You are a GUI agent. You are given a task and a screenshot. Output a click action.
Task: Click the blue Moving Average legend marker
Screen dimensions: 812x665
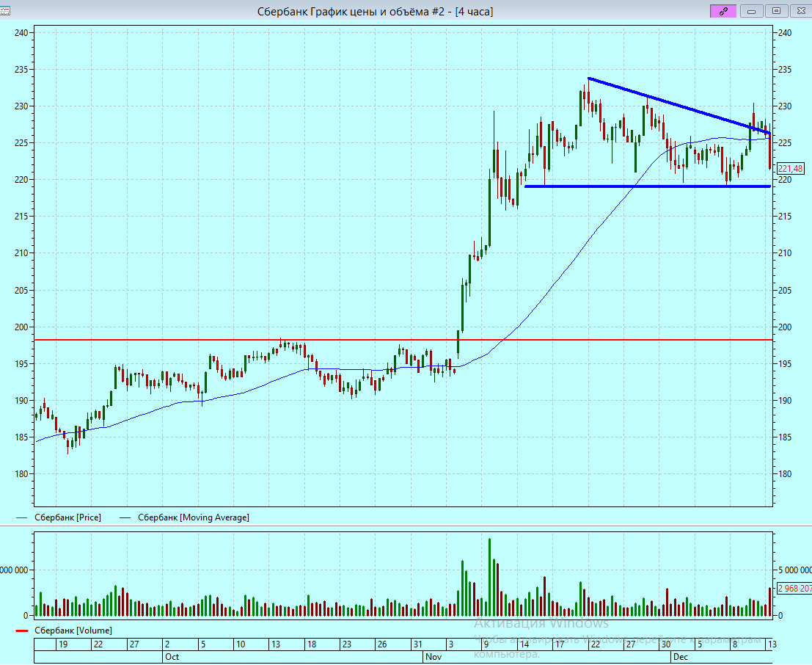[x=125, y=517]
